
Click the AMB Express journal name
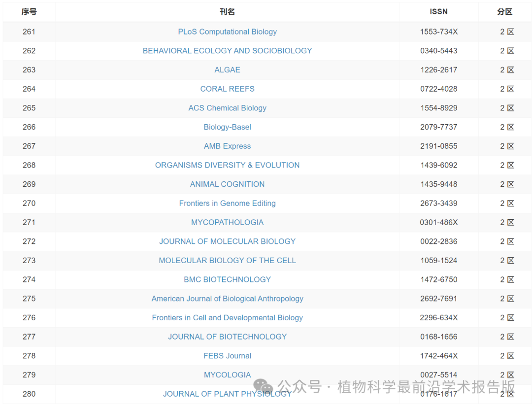227,146
